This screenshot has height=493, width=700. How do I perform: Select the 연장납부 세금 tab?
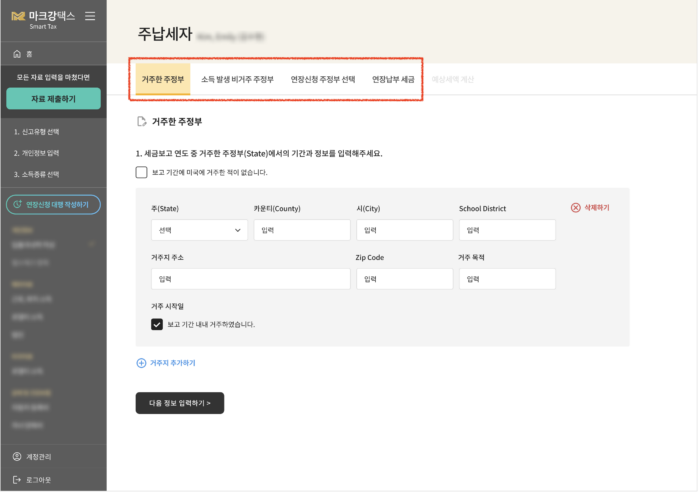pyautogui.click(x=393, y=78)
